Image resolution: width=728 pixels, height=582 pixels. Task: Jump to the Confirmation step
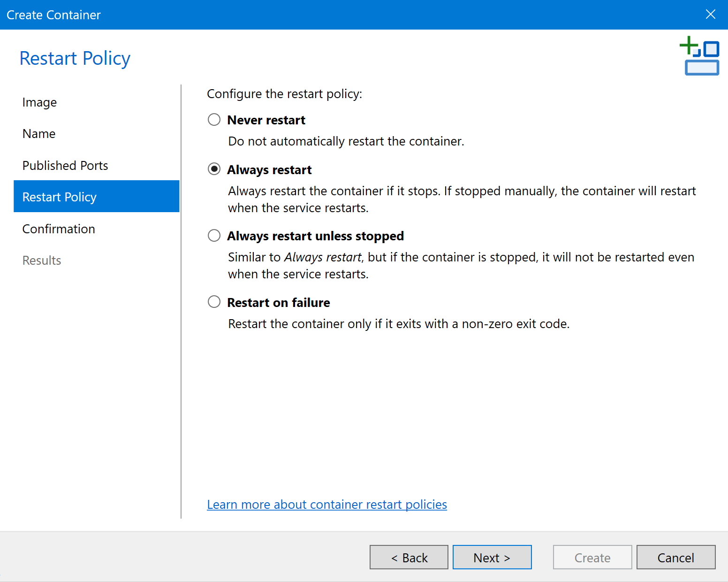[x=59, y=229]
